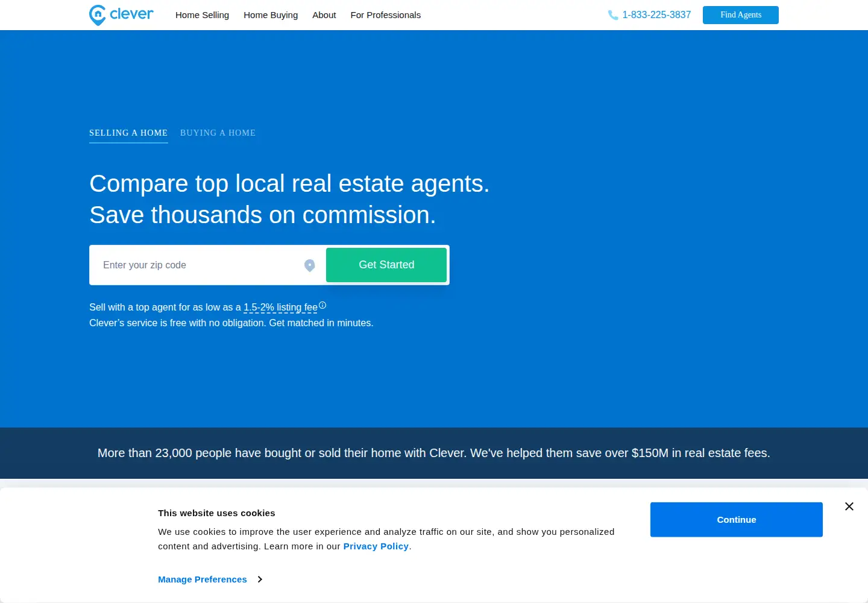Open the About menu

click(x=324, y=15)
